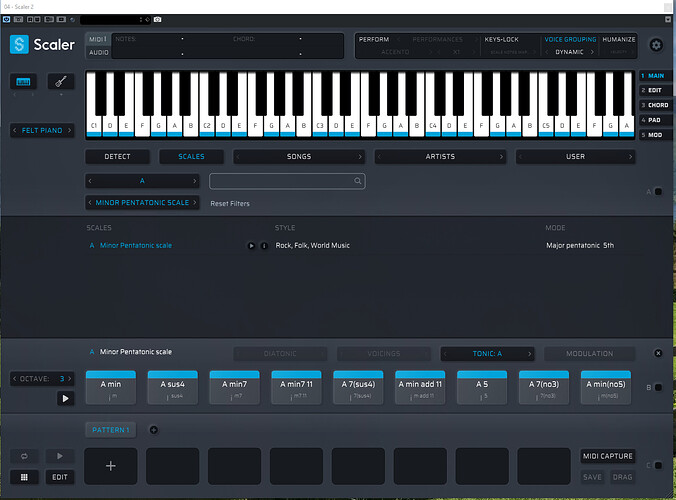Play Pattern 1
676x500 pixels.
coord(59,456)
